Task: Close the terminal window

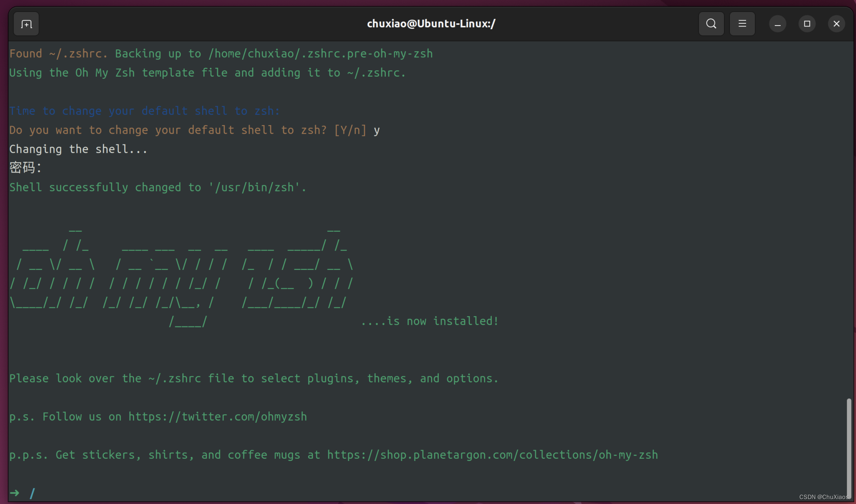Action: pyautogui.click(x=836, y=24)
